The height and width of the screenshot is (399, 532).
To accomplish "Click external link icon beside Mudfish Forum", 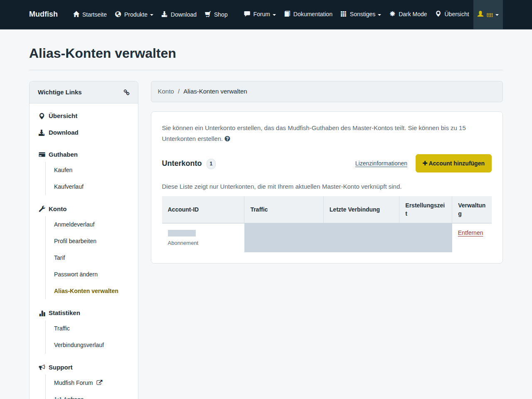I will pos(99,382).
